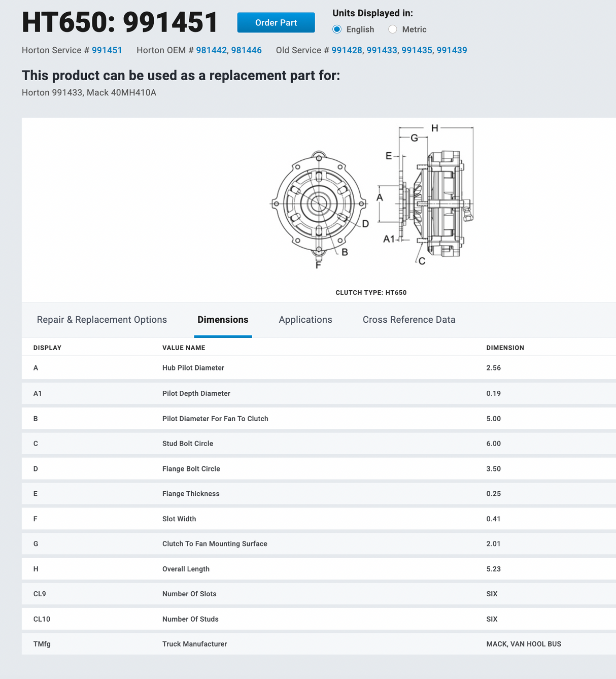The height and width of the screenshot is (679, 616).
Task: Click the Hub Pilot Diameter row
Action: [x=319, y=368]
